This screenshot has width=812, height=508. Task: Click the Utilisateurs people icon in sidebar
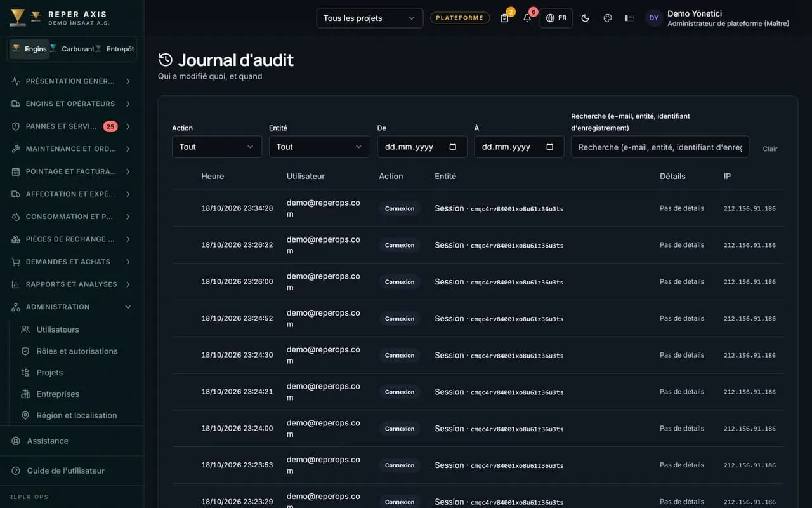point(25,330)
